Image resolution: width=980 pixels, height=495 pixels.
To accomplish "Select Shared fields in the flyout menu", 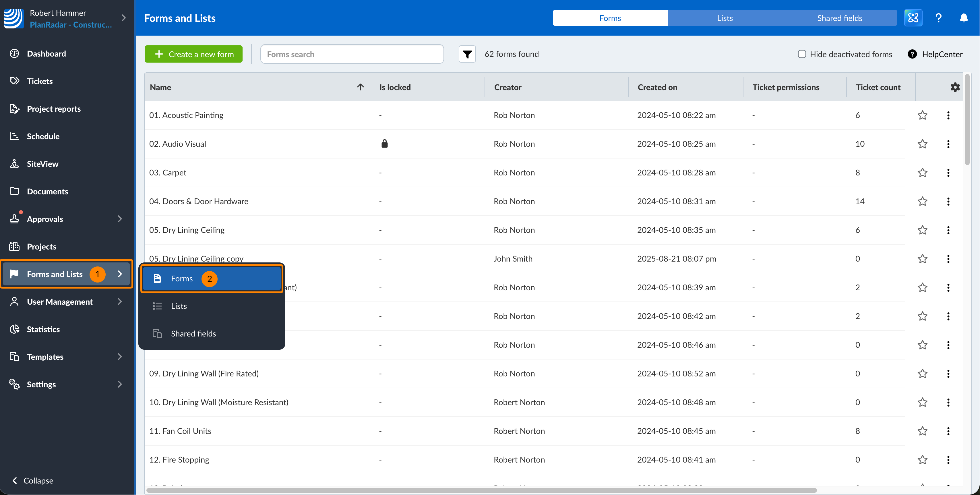I will (x=212, y=334).
